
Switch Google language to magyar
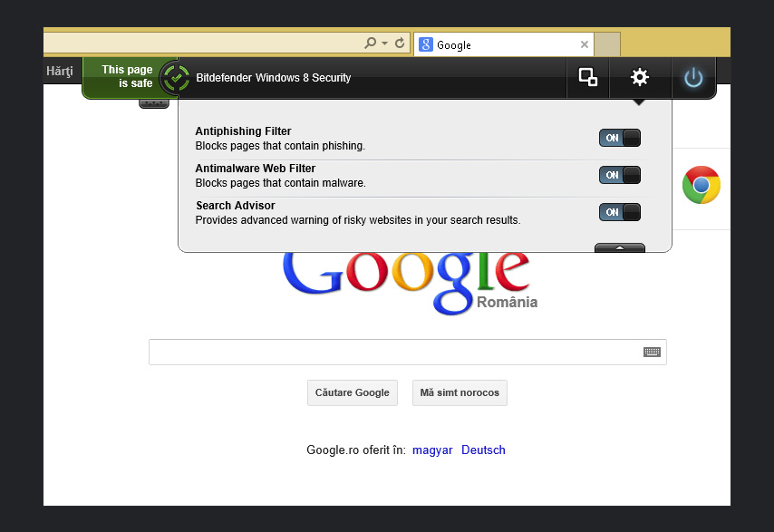pos(432,450)
